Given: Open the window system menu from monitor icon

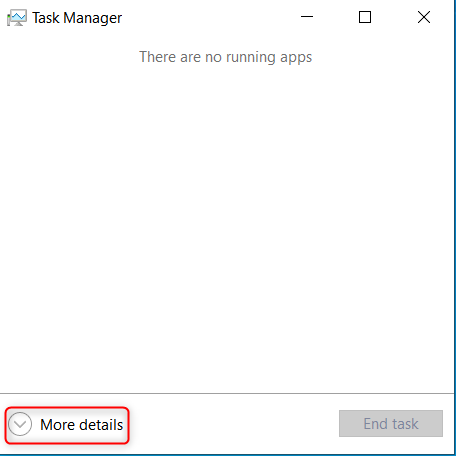Looking at the screenshot, I should click(x=17, y=18).
